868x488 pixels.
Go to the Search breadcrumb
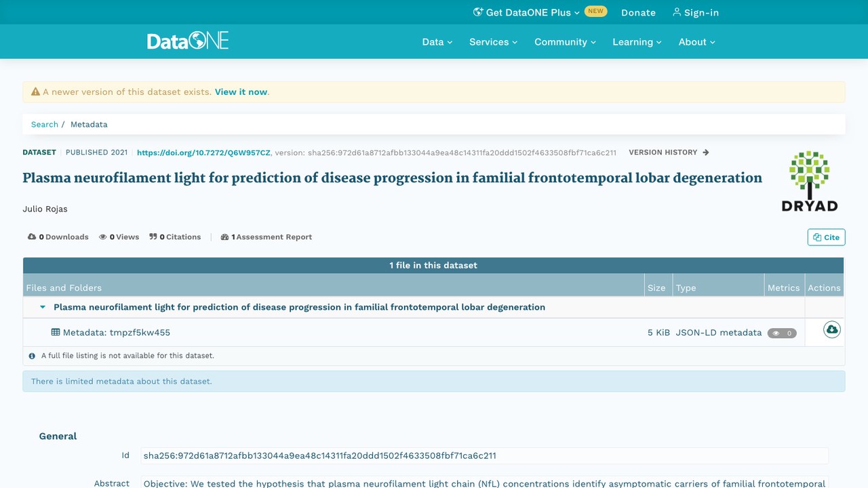pyautogui.click(x=45, y=125)
